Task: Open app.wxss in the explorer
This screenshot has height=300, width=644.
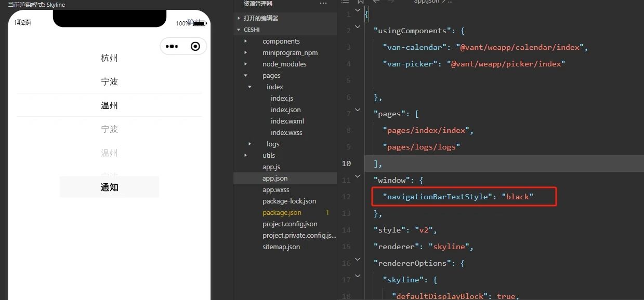Action: 276,189
